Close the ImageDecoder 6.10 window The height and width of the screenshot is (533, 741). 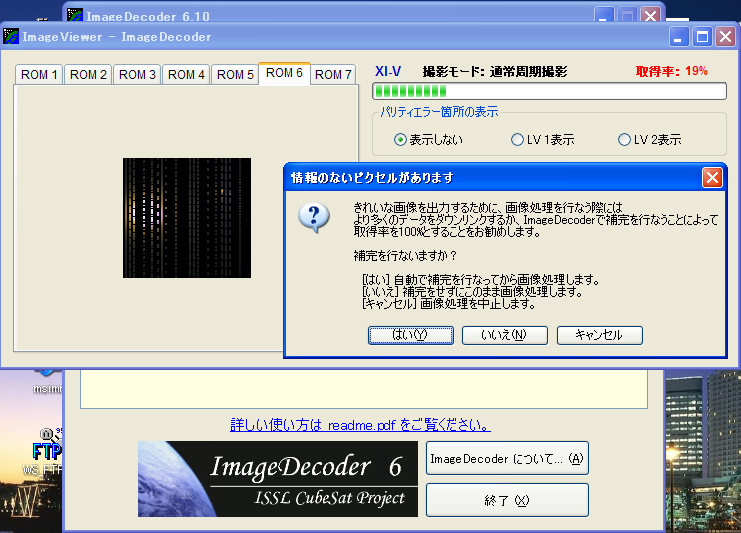click(x=650, y=15)
